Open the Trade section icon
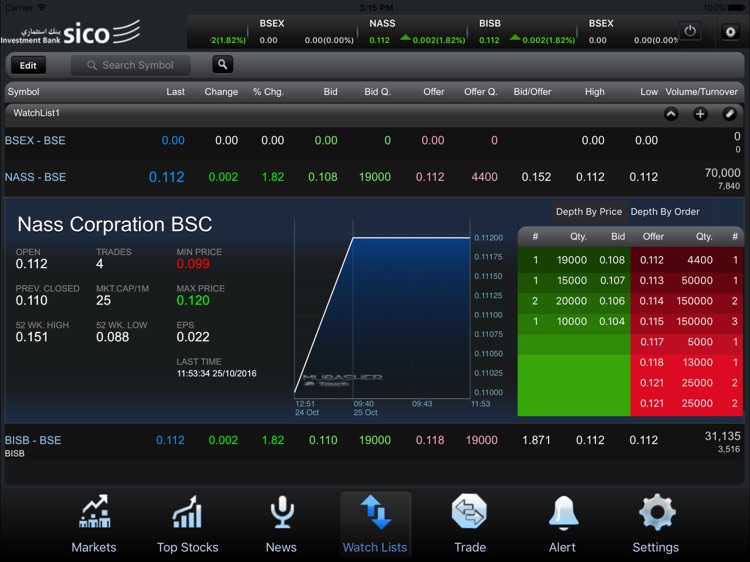This screenshot has height=562, width=750. tap(469, 511)
